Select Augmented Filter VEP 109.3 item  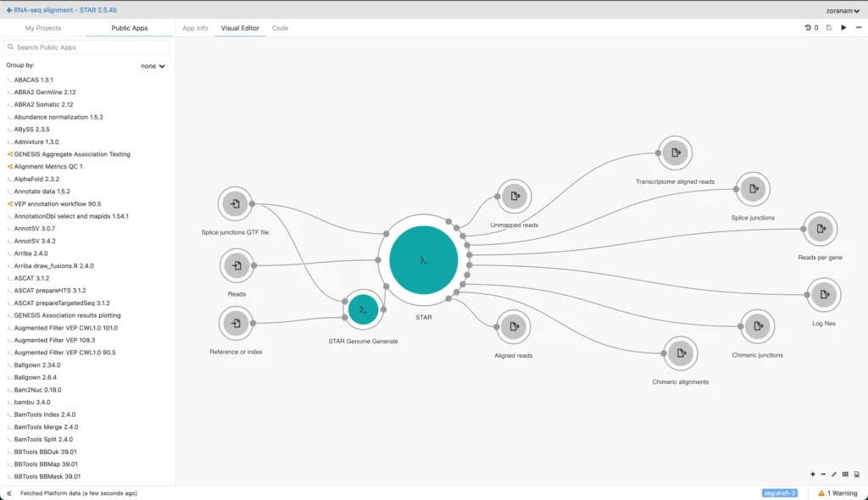(54, 340)
